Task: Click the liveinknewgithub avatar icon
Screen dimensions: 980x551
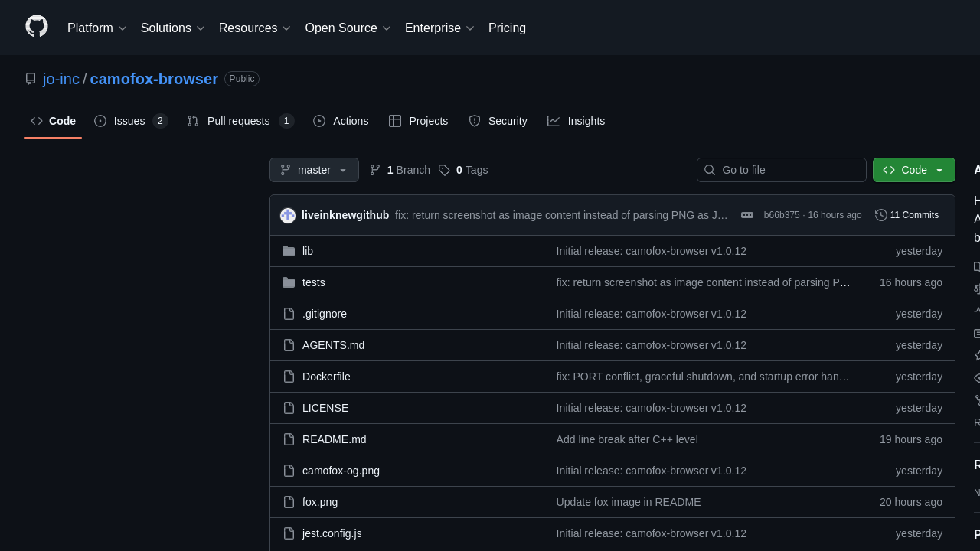Action: coord(288,216)
